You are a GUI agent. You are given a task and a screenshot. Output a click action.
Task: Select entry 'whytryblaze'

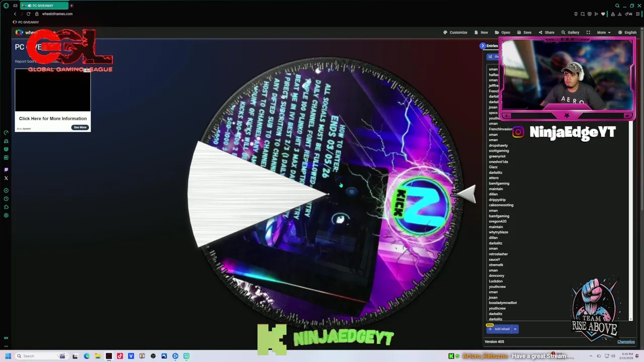tap(499, 232)
